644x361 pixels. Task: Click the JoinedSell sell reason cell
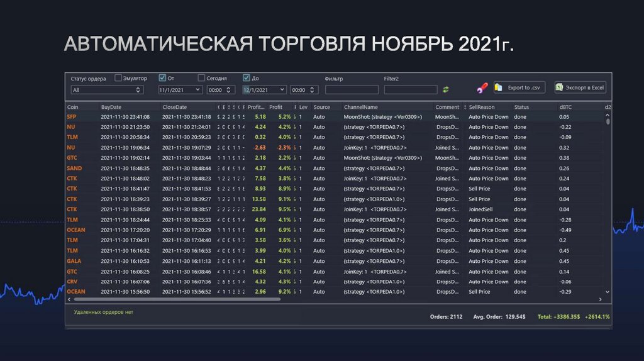(x=480, y=209)
